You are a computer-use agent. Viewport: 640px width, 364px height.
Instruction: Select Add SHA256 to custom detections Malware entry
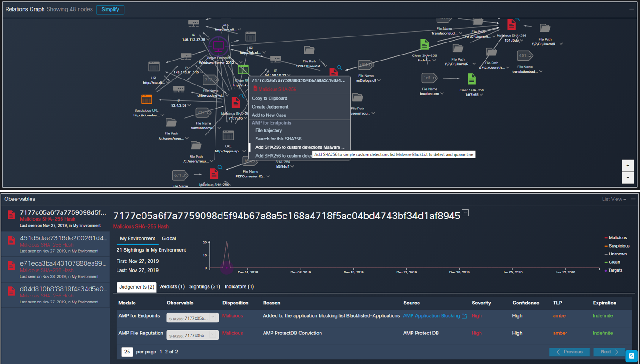299,147
